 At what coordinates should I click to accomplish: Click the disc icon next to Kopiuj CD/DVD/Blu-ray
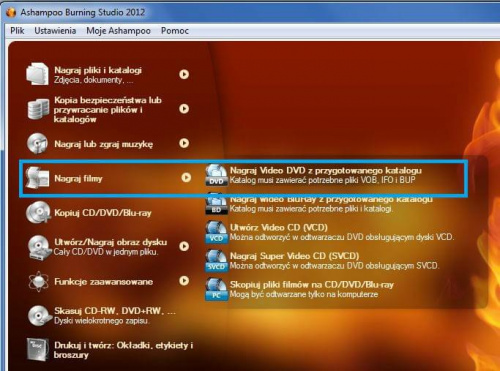(x=38, y=212)
